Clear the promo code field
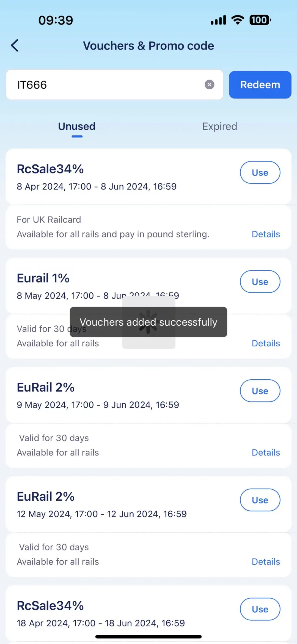The height and width of the screenshot is (644, 297). pyautogui.click(x=209, y=84)
